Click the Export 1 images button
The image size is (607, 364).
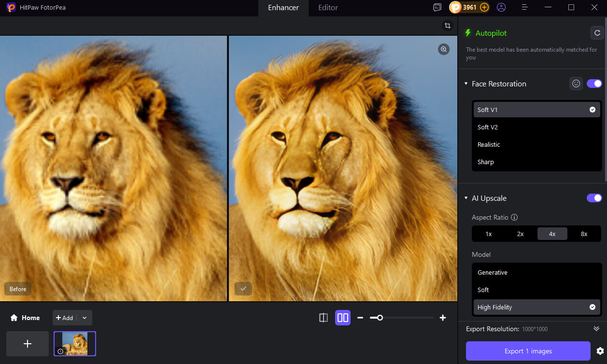(x=528, y=351)
